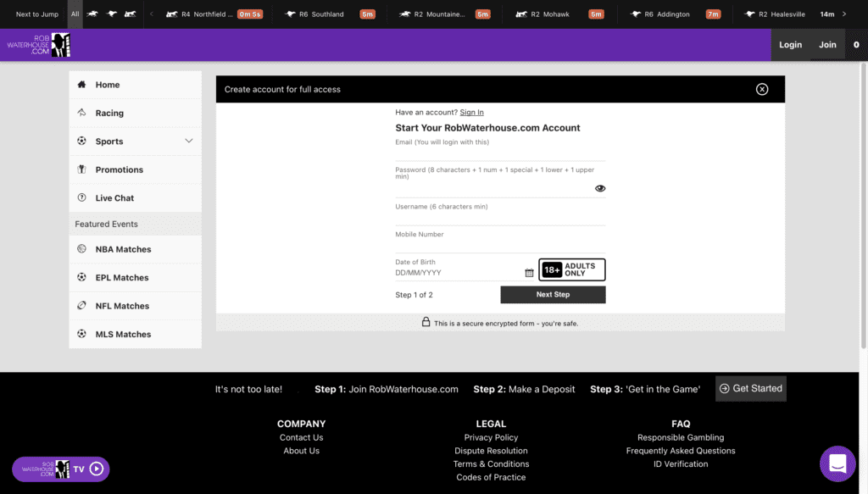Open the date of birth calendar picker
The image size is (868, 494).
tap(529, 273)
